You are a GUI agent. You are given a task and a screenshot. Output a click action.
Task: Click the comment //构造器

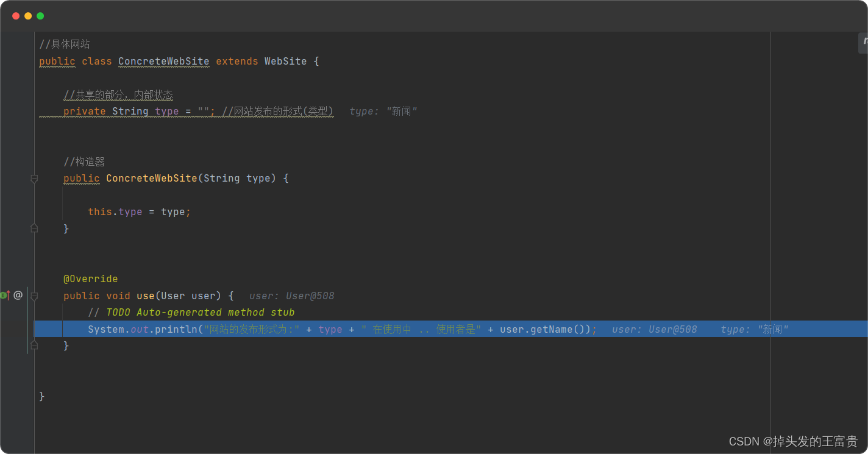(x=84, y=161)
